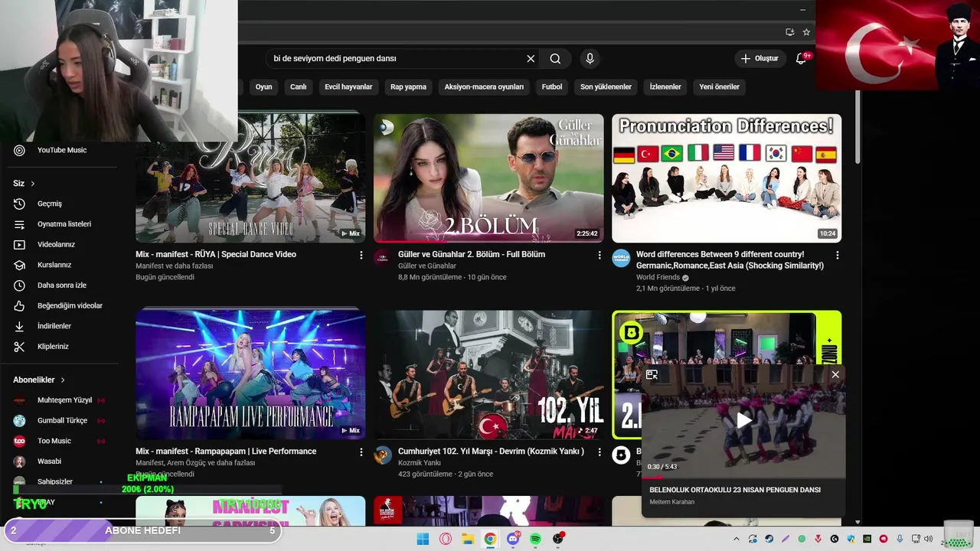
Task: Expand miniplayer to full watch page
Action: pyautogui.click(x=652, y=375)
